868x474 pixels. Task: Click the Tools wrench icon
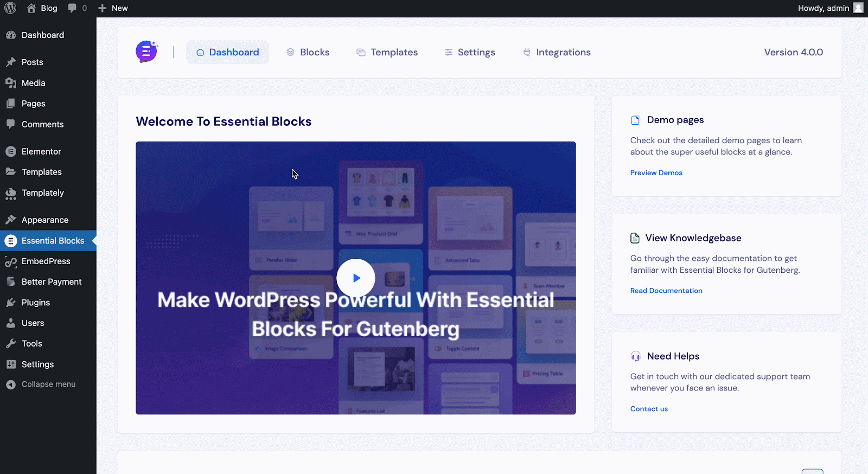pos(11,344)
